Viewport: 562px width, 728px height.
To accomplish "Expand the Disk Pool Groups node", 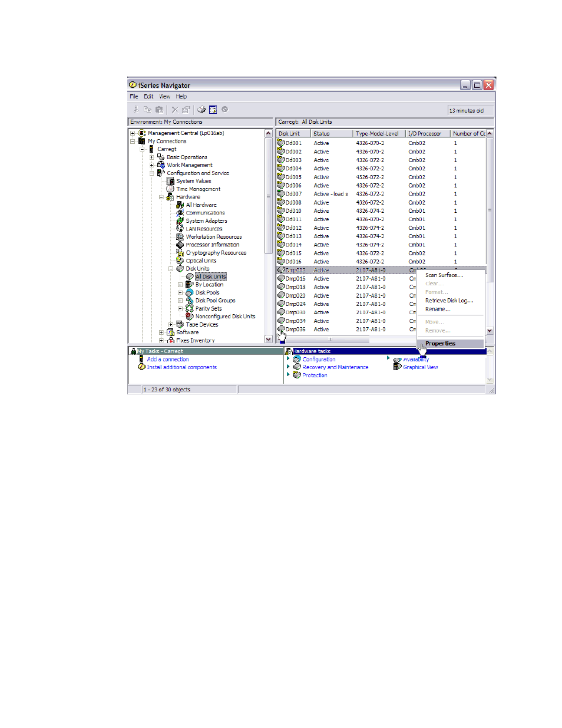I will [180, 301].
